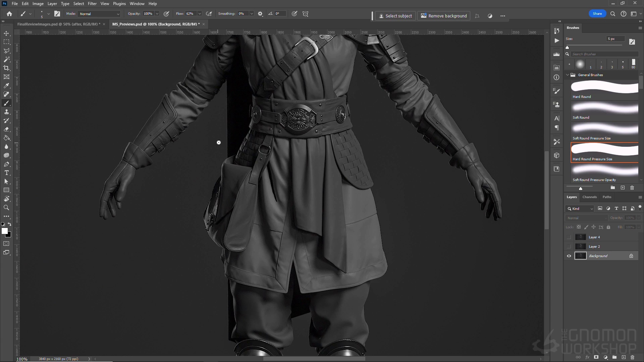
Task: Select the Zoom tool
Action: point(6,207)
